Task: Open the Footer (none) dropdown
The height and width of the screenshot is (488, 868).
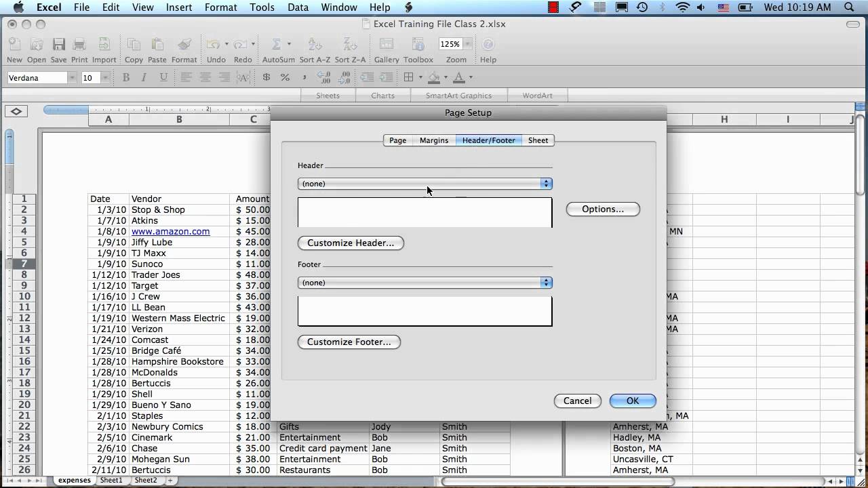Action: click(x=425, y=283)
